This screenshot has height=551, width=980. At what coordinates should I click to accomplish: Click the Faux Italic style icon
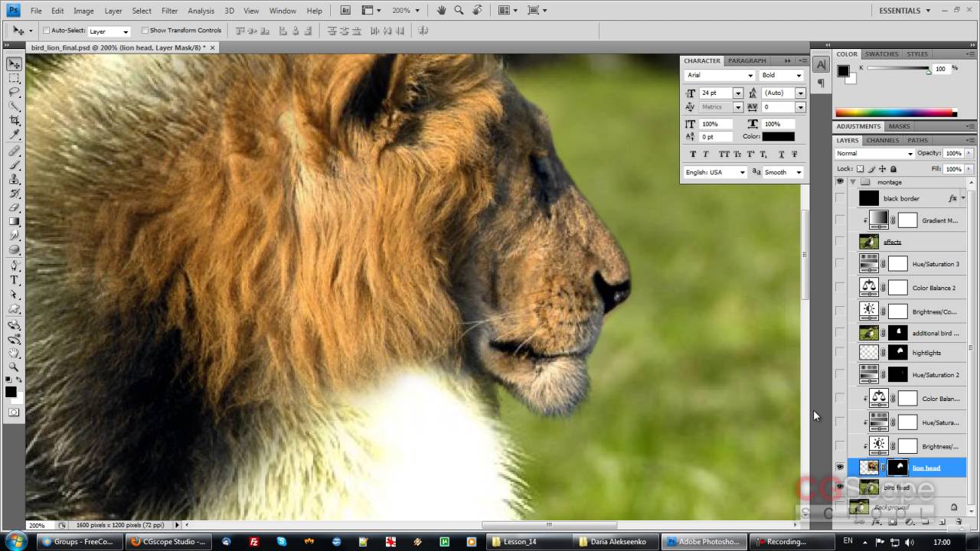point(706,154)
